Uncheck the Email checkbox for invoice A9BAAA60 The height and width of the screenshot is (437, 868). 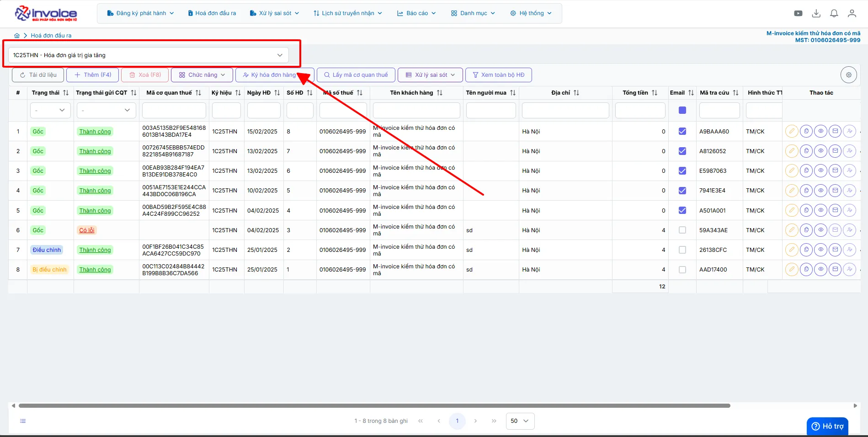coord(682,132)
